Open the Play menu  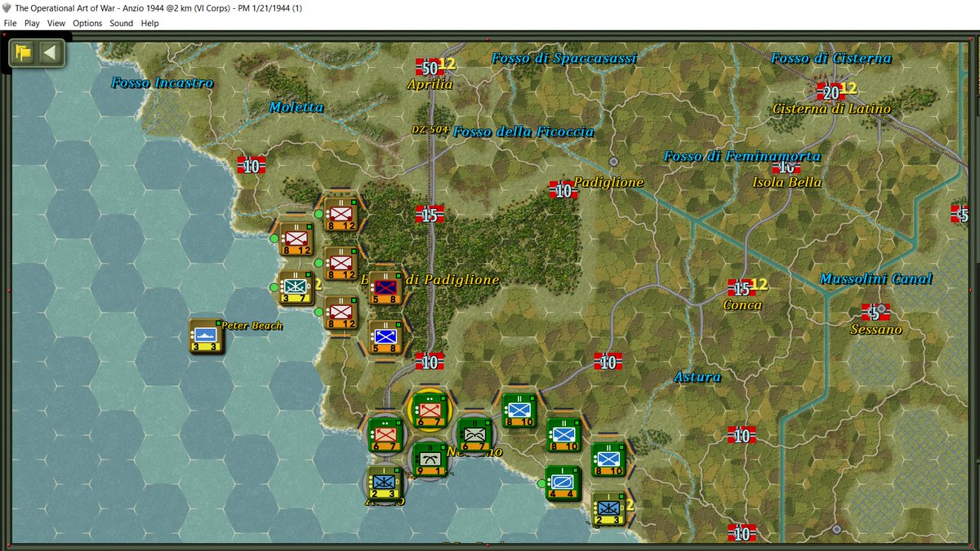tap(32, 23)
